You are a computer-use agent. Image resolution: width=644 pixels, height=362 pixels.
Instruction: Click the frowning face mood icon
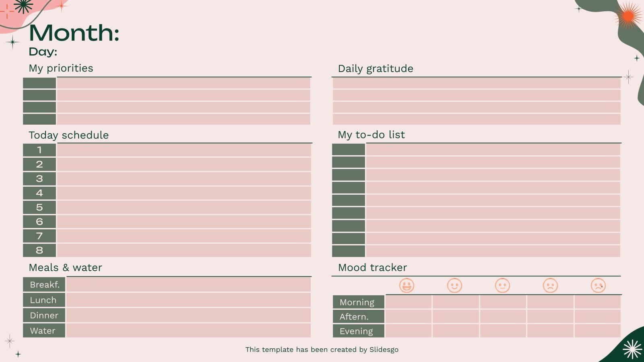[x=550, y=286]
